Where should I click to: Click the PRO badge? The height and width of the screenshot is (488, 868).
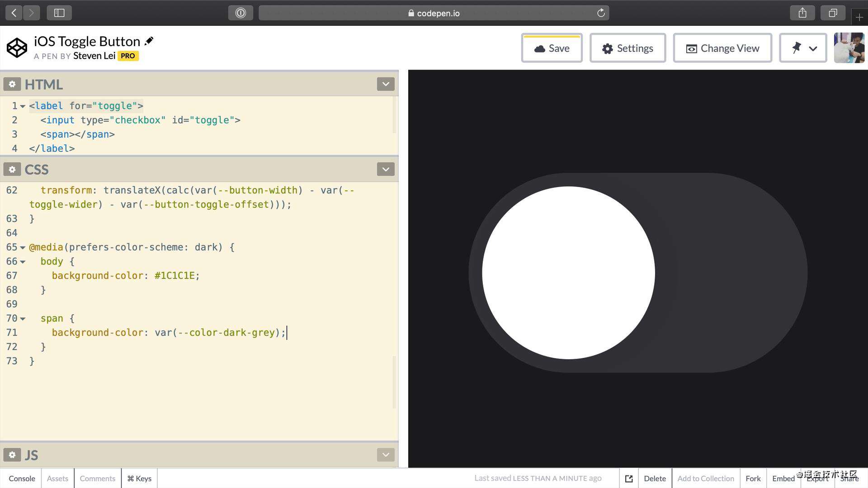(x=128, y=56)
